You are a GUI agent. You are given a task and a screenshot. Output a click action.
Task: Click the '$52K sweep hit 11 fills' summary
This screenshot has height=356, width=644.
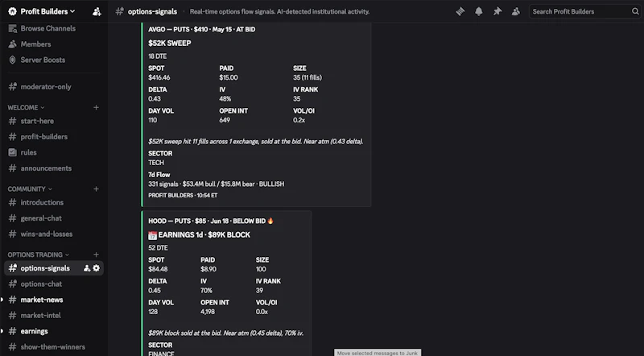256,141
